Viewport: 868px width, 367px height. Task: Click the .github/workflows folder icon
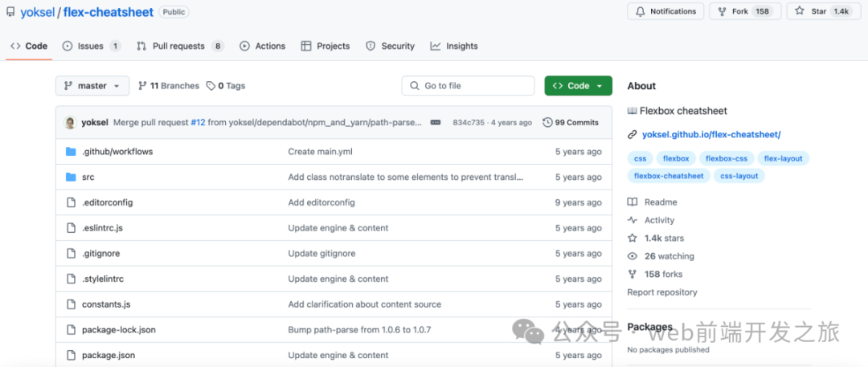point(71,151)
